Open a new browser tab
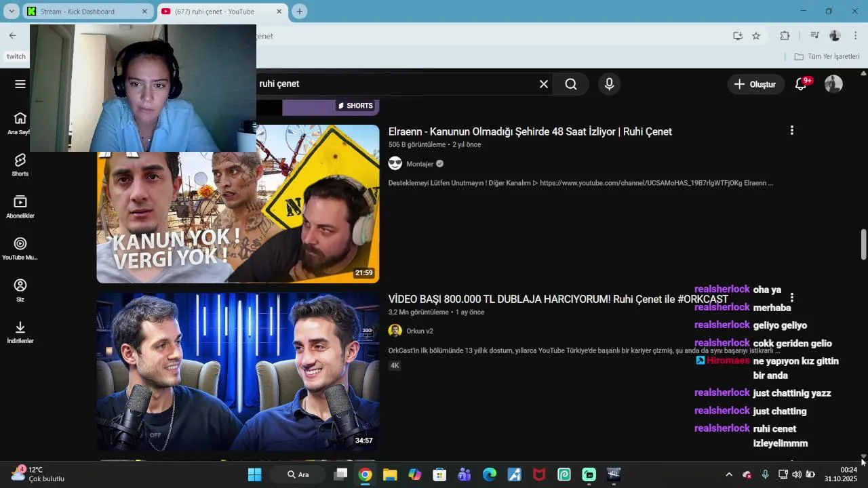 click(x=300, y=12)
